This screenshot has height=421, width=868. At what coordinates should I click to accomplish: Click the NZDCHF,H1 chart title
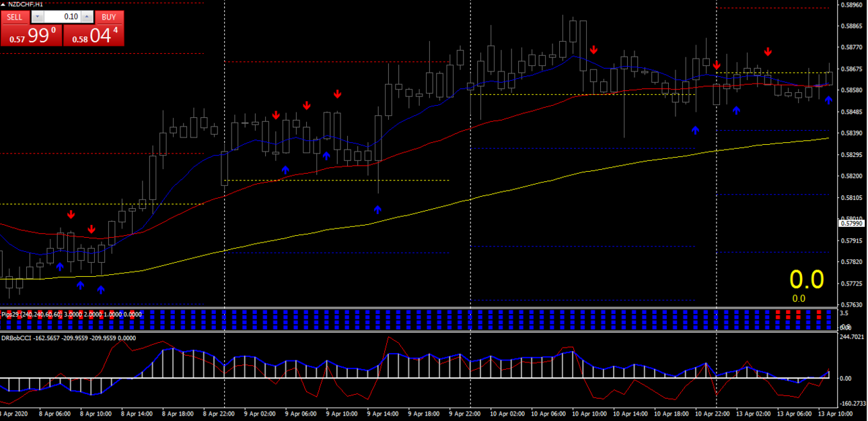coord(26,4)
